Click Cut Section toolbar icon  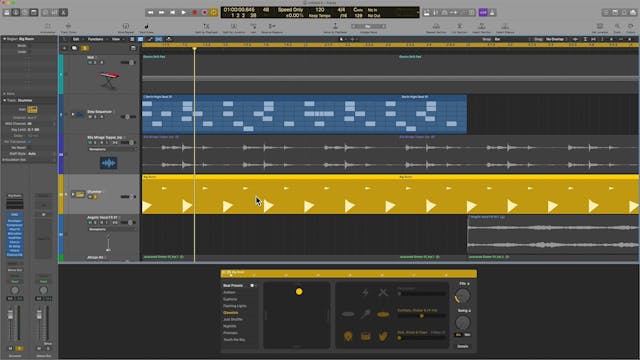click(460, 28)
